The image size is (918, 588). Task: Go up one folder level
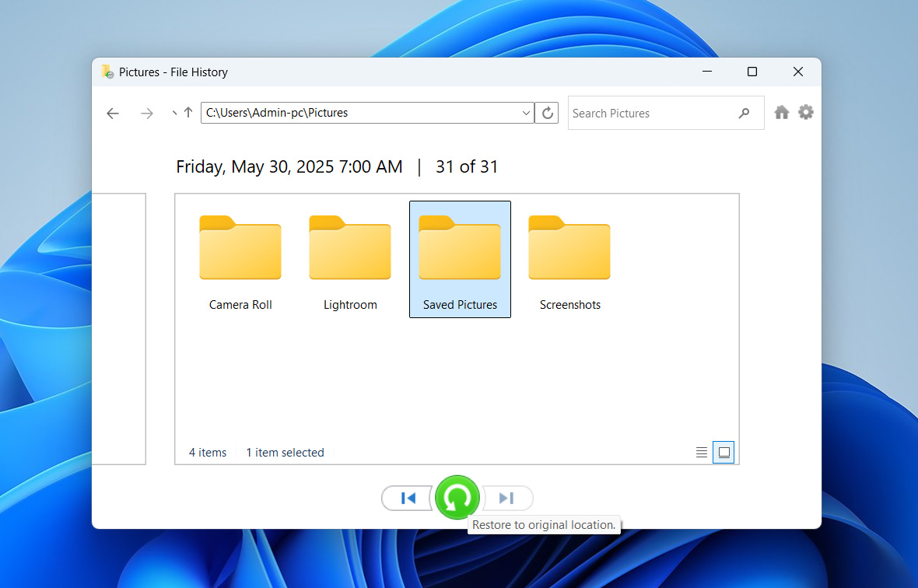tap(188, 112)
